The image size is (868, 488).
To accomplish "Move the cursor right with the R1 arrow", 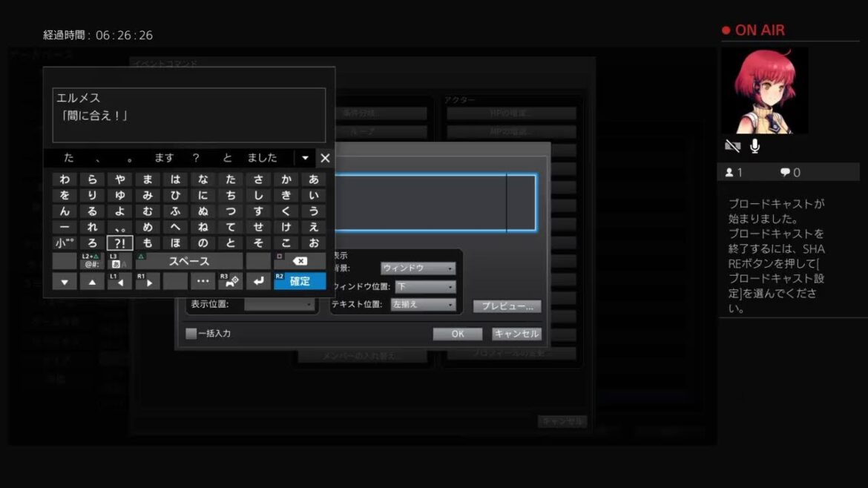I will [x=147, y=282].
